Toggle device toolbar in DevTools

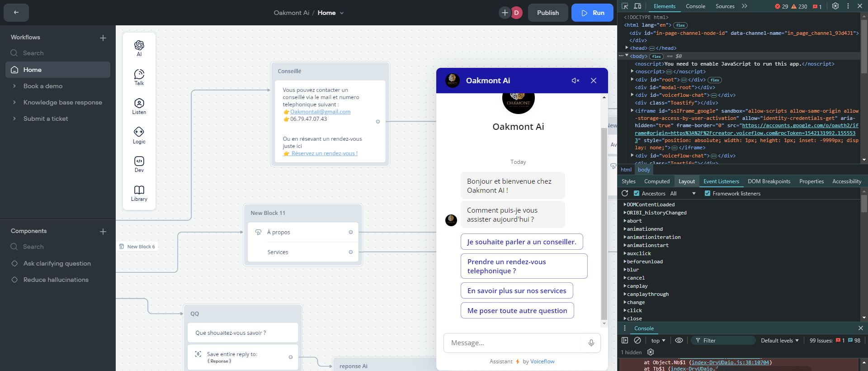(637, 6)
